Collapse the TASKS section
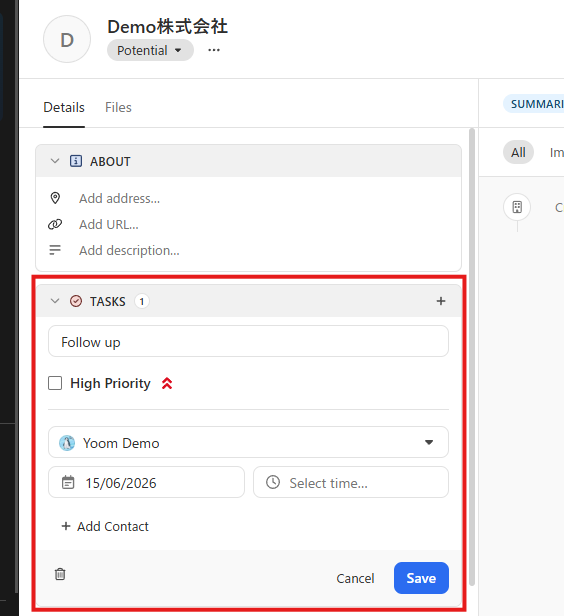 55,301
